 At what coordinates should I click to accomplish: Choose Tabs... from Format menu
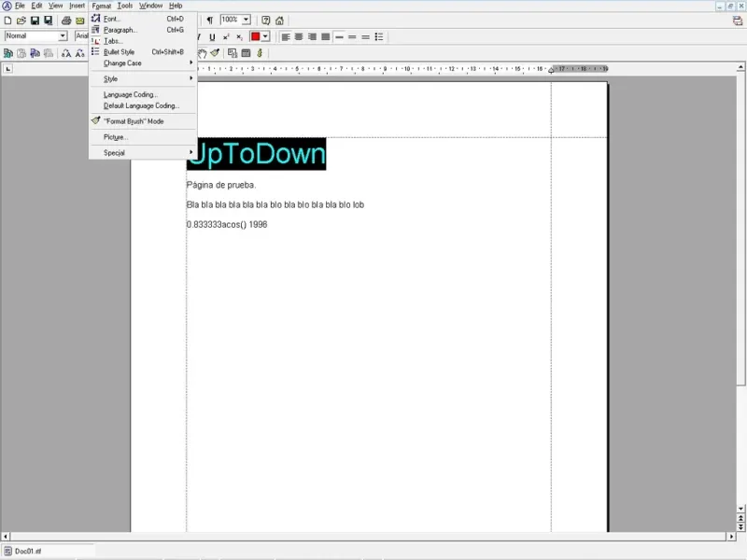(x=143, y=41)
